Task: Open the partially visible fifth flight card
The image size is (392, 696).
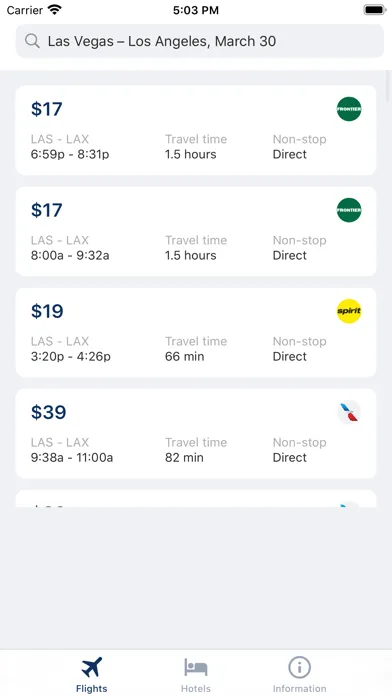Action: 196,498
